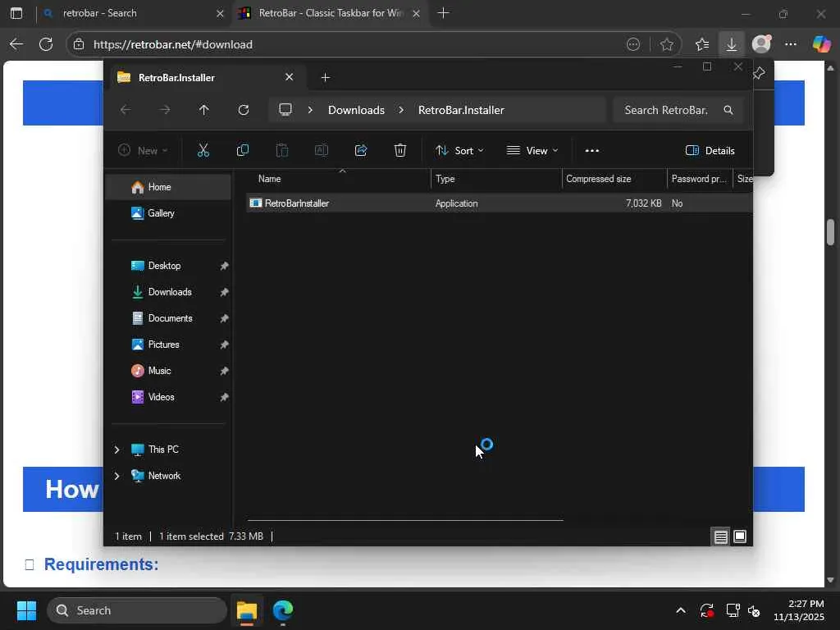Click RetroBar.Installer in the address breadcrumb
This screenshot has width=840, height=630.
coord(461,110)
